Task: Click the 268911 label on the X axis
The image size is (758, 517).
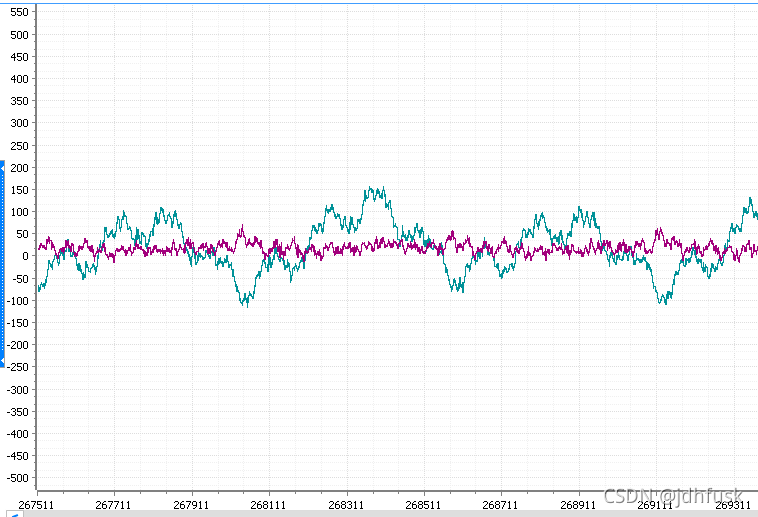Action: pos(578,505)
